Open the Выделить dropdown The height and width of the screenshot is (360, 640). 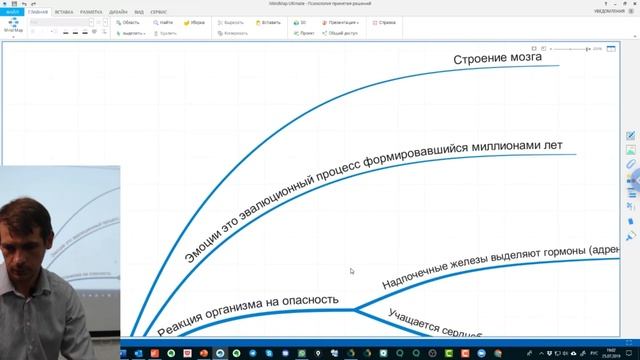(x=131, y=33)
